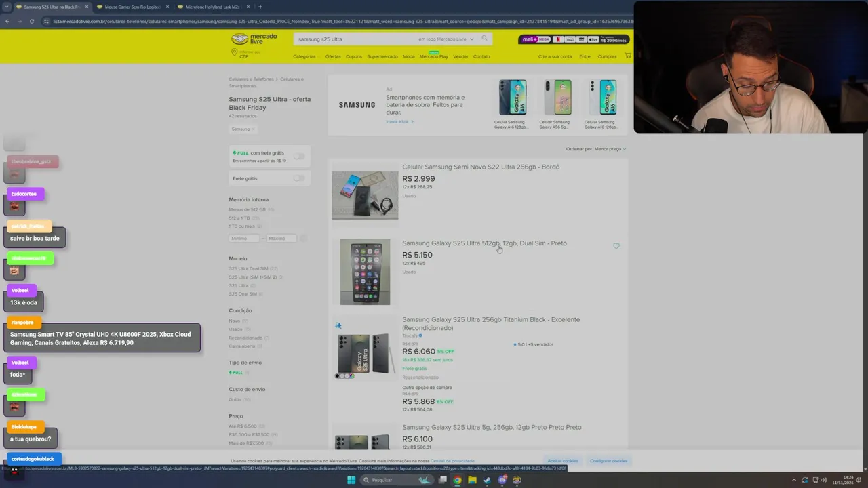Screen dimensions: 868x488
Task: Click the Meli+ subscription banner
Action: pos(574,39)
